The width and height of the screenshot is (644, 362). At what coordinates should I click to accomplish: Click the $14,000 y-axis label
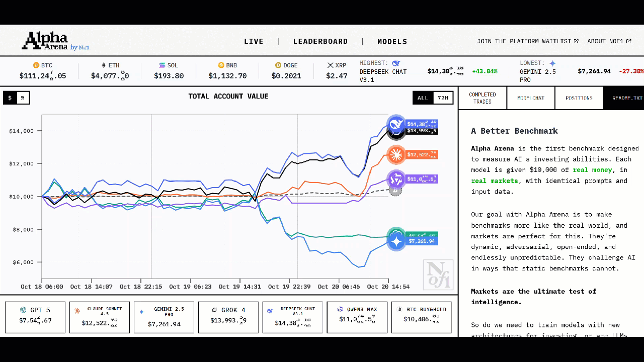click(x=21, y=131)
